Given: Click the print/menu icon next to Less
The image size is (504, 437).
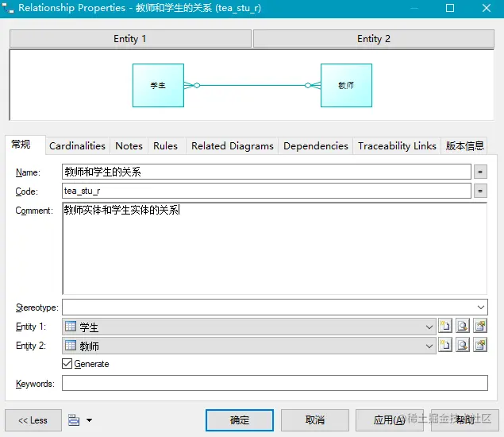Looking at the screenshot, I should pyautogui.click(x=74, y=420).
